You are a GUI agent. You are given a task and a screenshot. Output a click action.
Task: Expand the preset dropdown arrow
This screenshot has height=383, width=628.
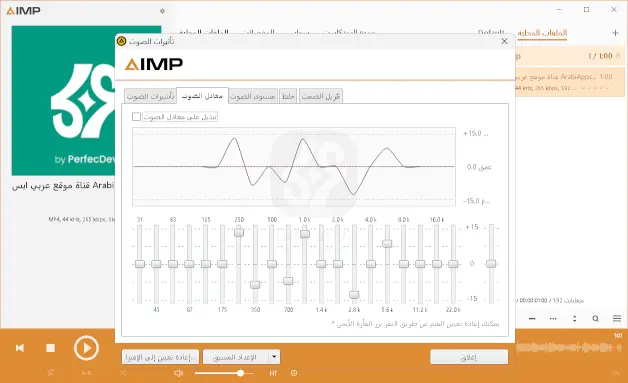(274, 357)
